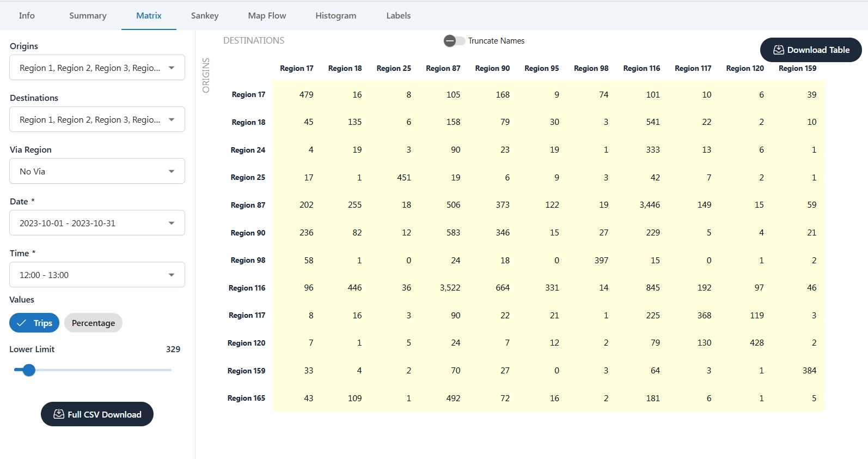The image size is (868, 459).
Task: Click the cell showing 3,446
Action: (x=650, y=205)
